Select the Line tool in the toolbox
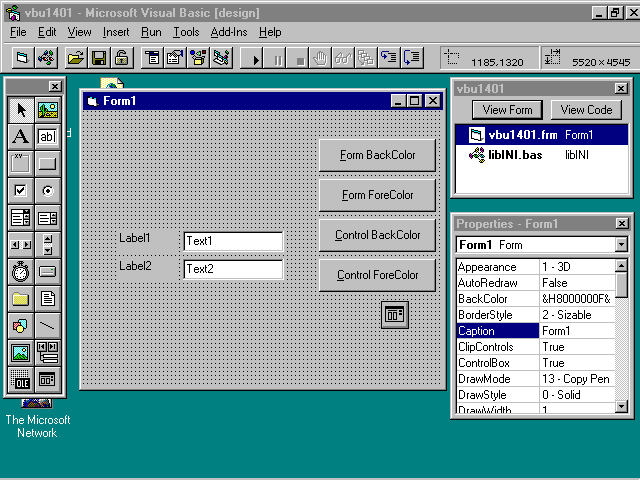640x480 pixels. [48, 326]
